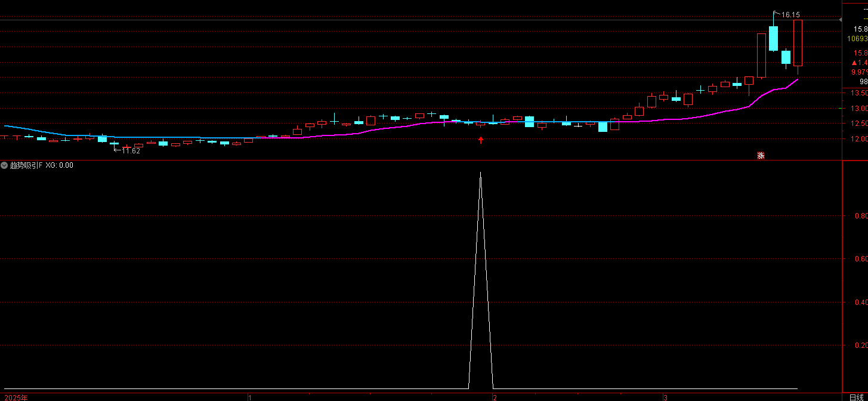Click the 0.40 indicator axis label

point(861,303)
